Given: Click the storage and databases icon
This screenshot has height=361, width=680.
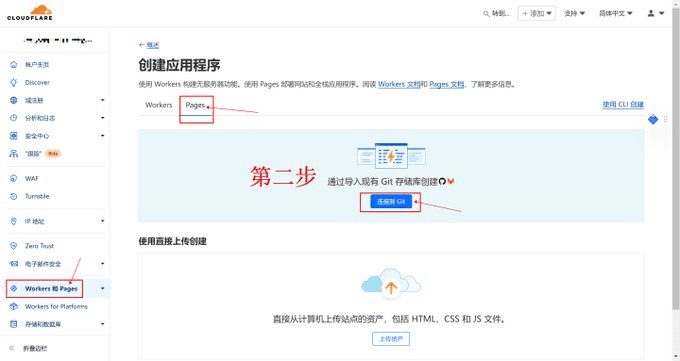Looking at the screenshot, I should [13, 324].
